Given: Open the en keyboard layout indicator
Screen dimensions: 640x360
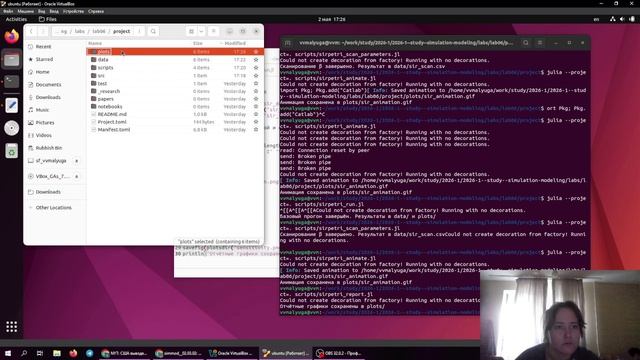Looking at the screenshot, I should pos(596,19).
